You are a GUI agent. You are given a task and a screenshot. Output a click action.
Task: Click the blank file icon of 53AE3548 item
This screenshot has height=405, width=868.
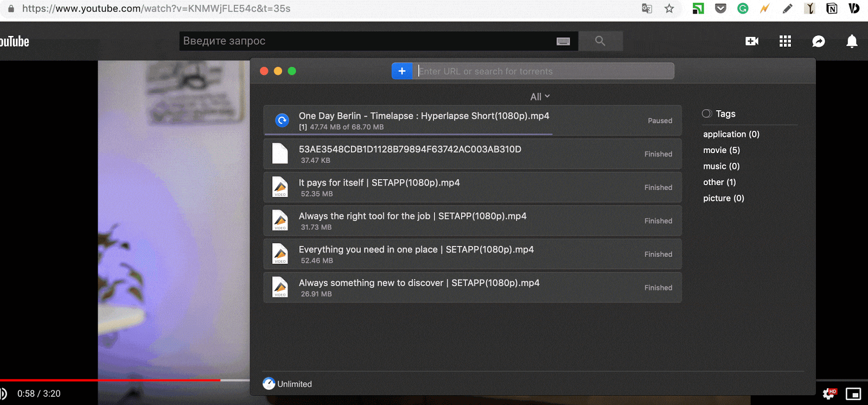tap(280, 154)
